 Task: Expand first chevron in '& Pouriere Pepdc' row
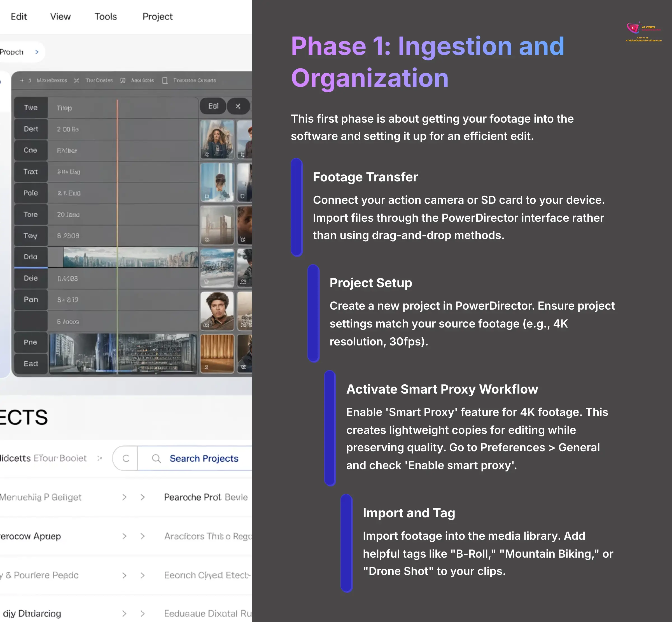[x=124, y=575]
